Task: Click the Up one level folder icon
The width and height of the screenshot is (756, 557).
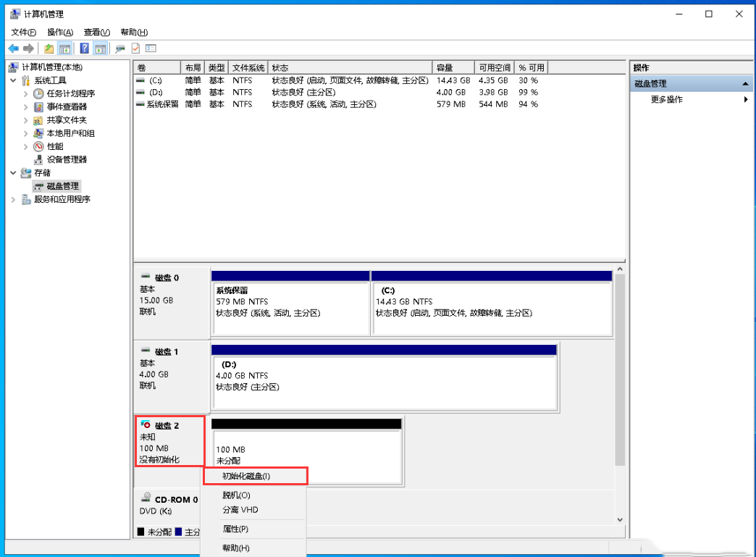Action: [49, 49]
